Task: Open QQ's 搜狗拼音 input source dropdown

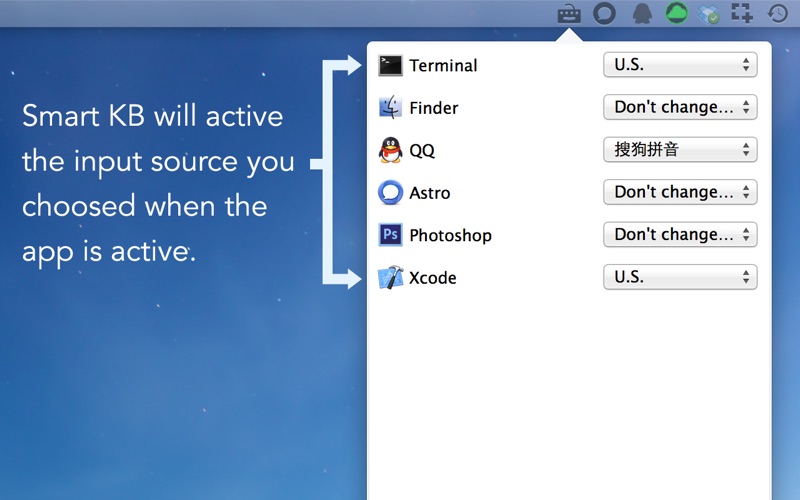Action: click(x=680, y=149)
